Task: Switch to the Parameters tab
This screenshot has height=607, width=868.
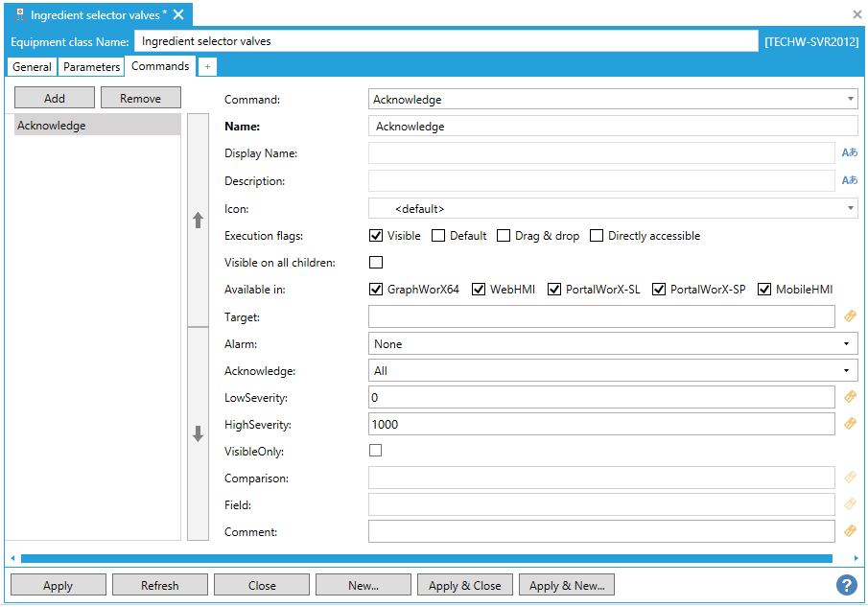Action: point(92,67)
